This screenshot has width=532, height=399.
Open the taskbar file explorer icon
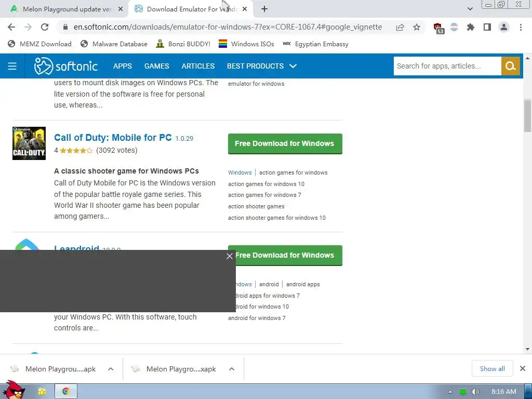(42, 392)
